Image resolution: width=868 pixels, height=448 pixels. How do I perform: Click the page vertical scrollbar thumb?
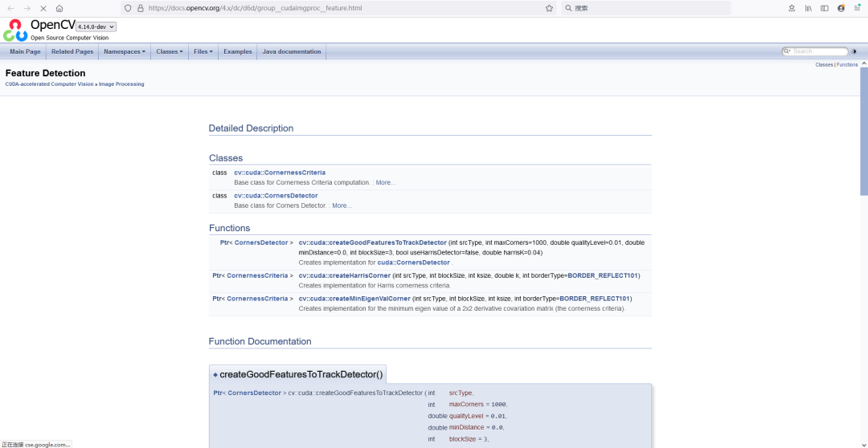(x=863, y=131)
